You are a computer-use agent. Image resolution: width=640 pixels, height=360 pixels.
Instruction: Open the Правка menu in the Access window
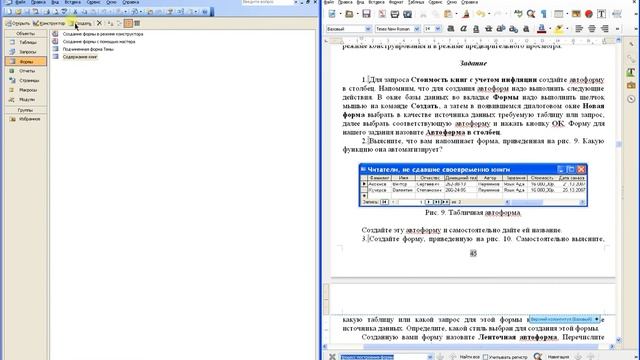point(38,2)
